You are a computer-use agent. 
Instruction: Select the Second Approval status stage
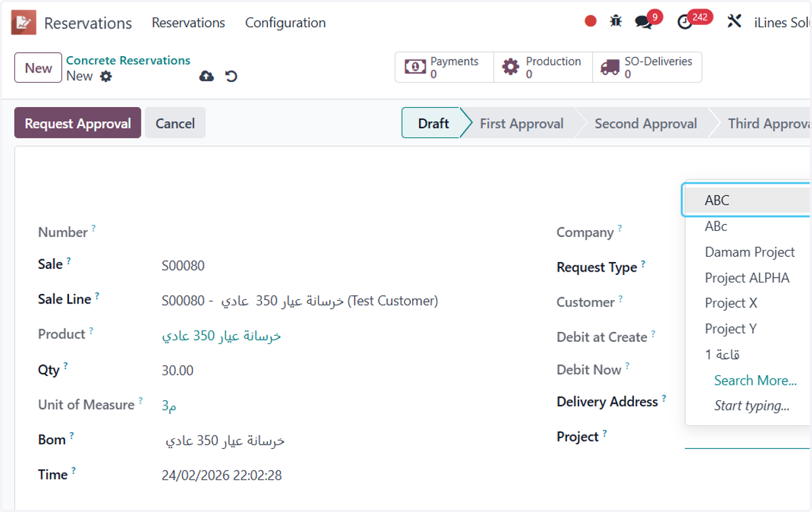tap(646, 123)
